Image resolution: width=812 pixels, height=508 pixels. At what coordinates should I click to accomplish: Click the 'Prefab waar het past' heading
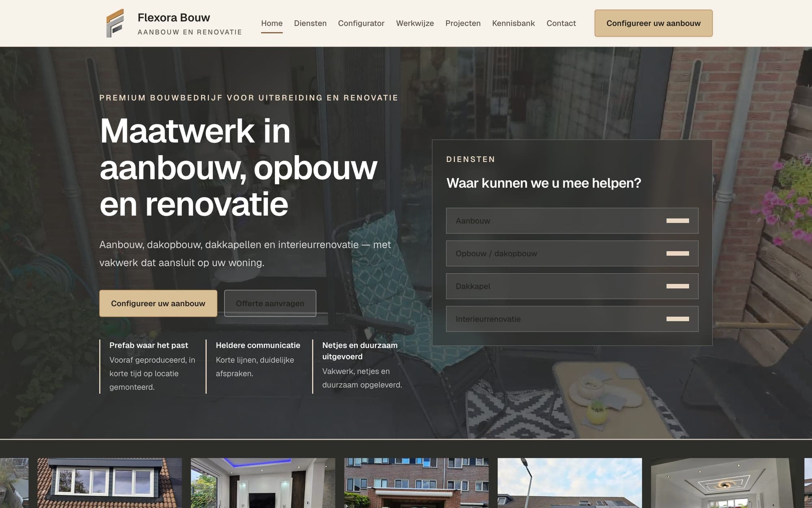(x=149, y=345)
